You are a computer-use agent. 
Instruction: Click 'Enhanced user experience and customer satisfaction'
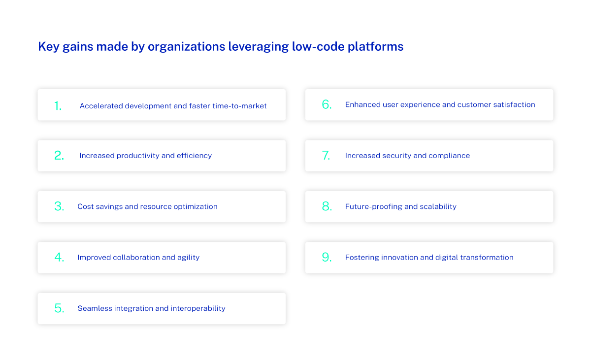(440, 104)
